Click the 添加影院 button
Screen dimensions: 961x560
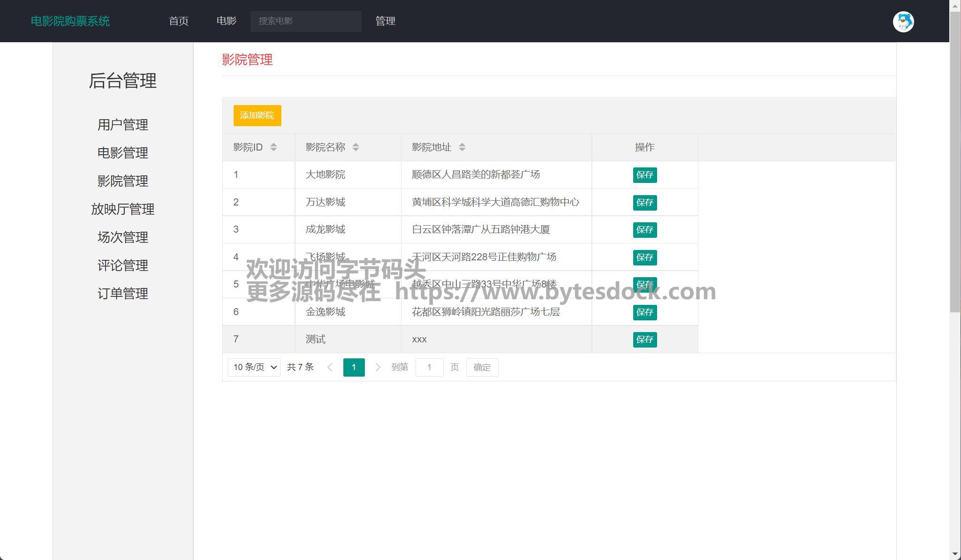[257, 115]
